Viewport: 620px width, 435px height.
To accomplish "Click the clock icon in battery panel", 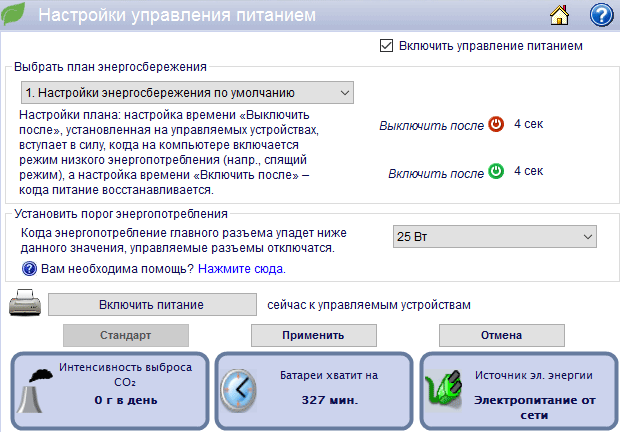I will click(x=238, y=391).
